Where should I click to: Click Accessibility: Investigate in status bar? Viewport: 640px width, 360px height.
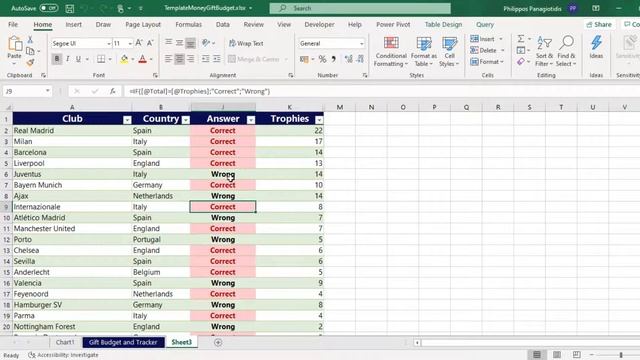tap(63, 355)
